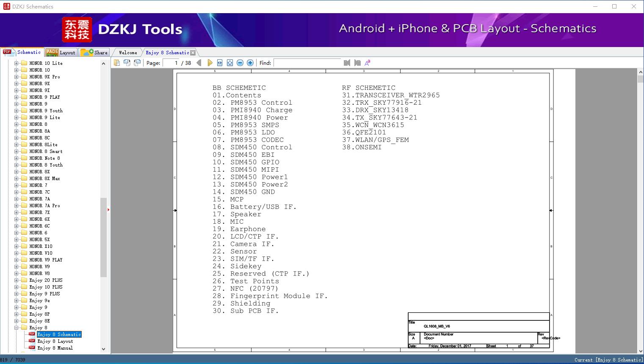Select the HONOR X10 folder
Screen dimensions: 644x364
41,246
